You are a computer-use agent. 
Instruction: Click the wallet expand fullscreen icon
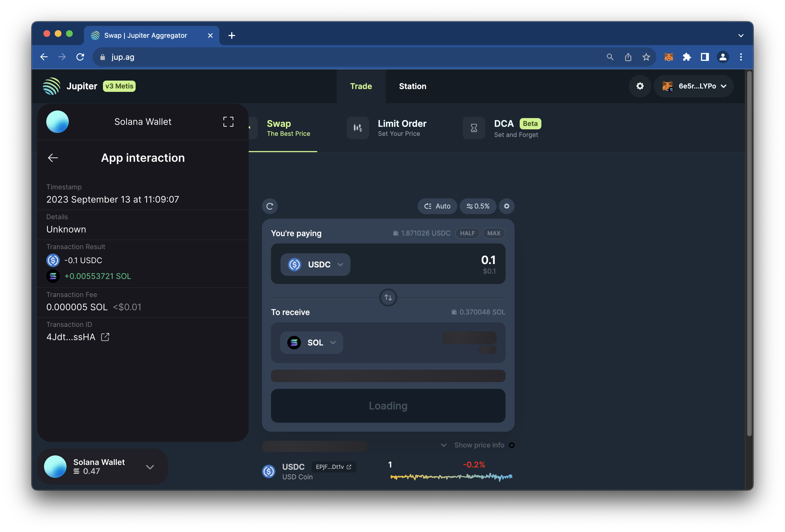coord(228,122)
